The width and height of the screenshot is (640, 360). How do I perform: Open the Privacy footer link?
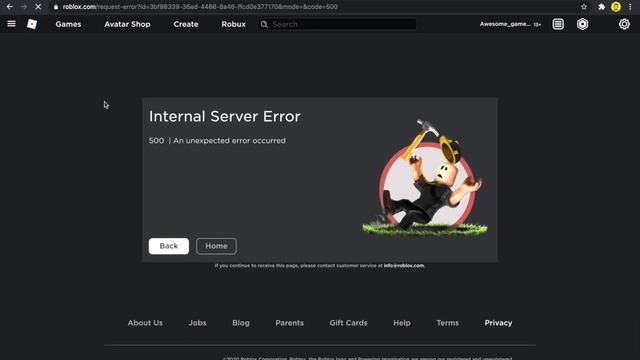498,323
